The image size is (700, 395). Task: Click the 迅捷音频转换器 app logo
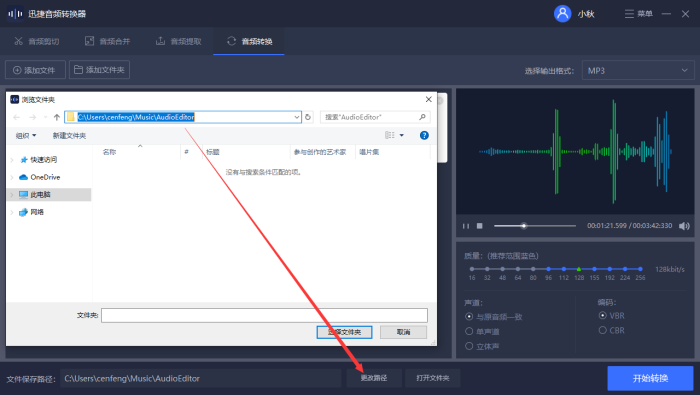click(15, 14)
